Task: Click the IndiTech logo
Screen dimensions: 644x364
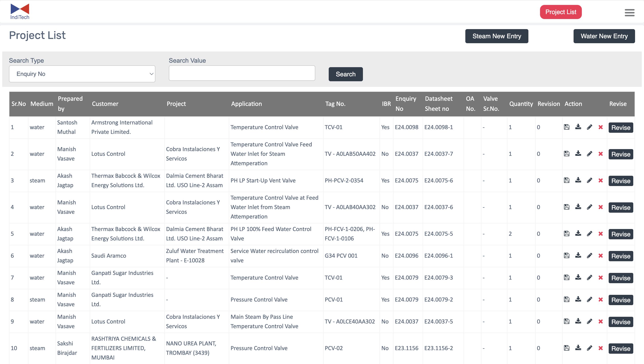Action: 20,11
